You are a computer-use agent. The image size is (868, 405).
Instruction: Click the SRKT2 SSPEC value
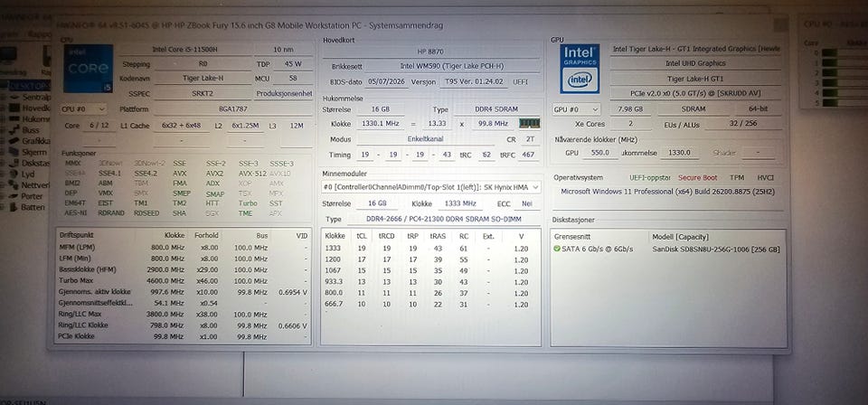click(202, 93)
